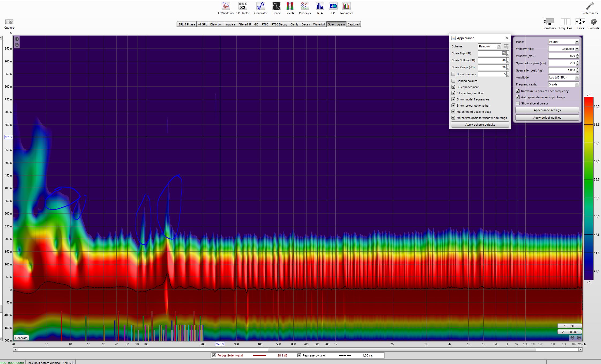Check Show slice at cursor
The image size is (601, 364).
pyautogui.click(x=518, y=103)
